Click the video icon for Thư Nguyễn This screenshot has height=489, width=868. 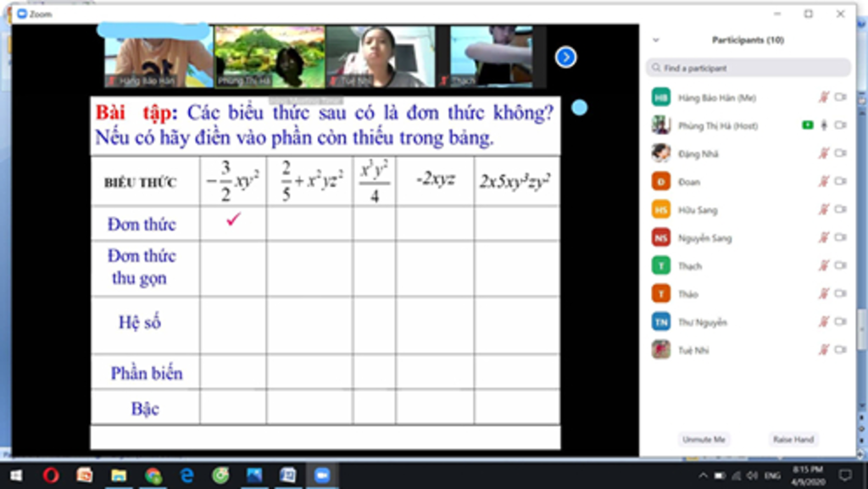click(841, 322)
